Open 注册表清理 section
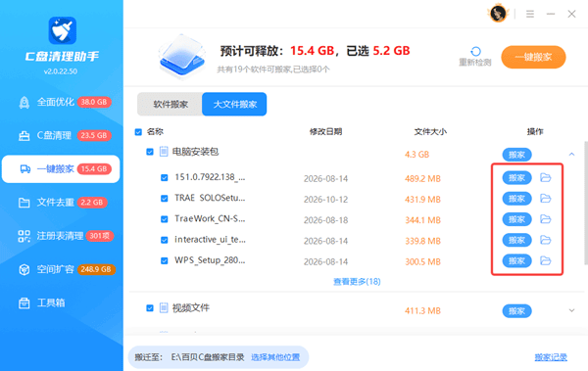Viewport: 588px width, 371px height. [61, 236]
